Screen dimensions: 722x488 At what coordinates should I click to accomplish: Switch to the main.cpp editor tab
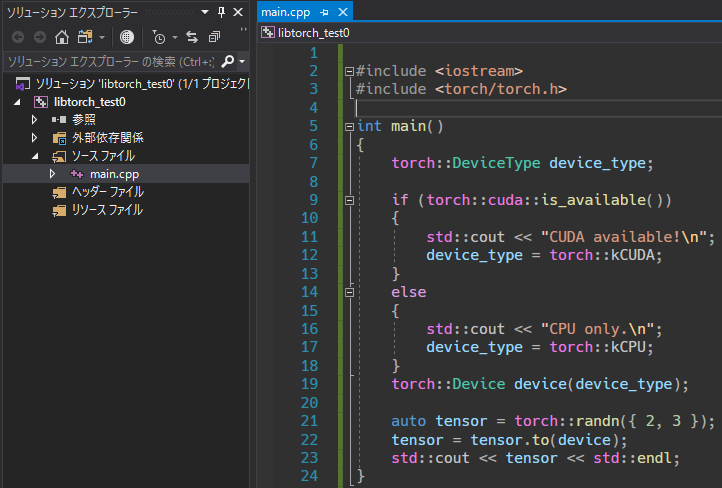pyautogui.click(x=285, y=12)
